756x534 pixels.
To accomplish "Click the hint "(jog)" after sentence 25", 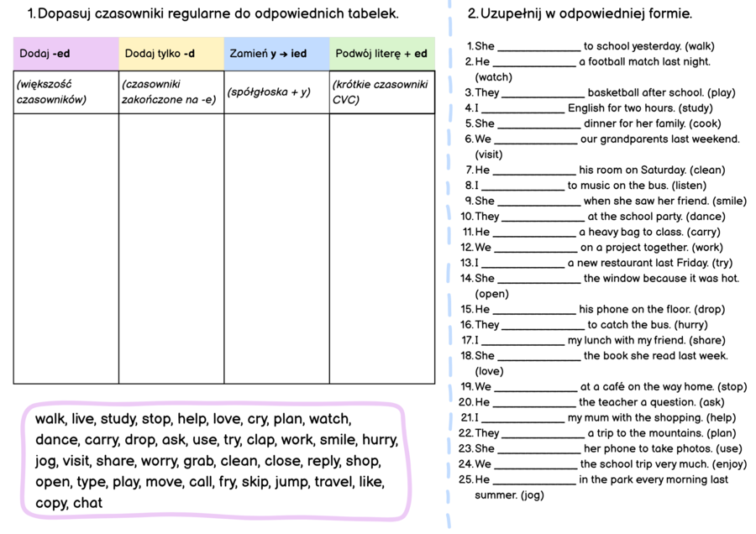I will [x=533, y=495].
